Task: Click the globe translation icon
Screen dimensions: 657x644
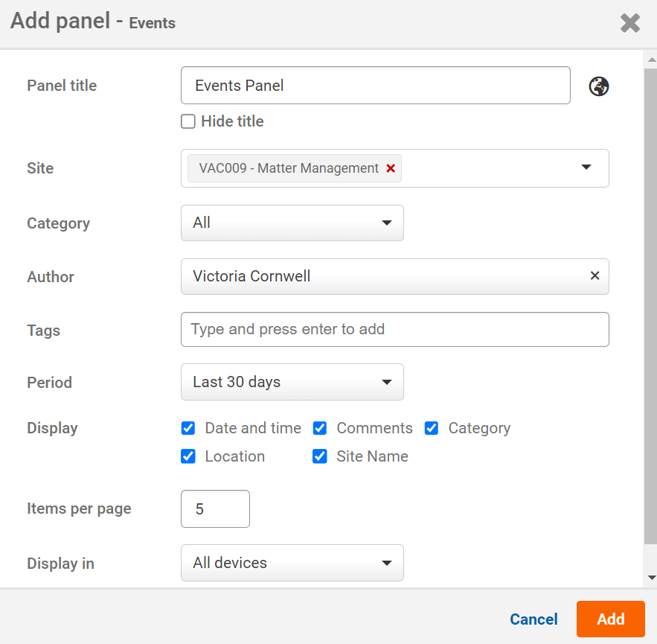Action: coord(599,86)
